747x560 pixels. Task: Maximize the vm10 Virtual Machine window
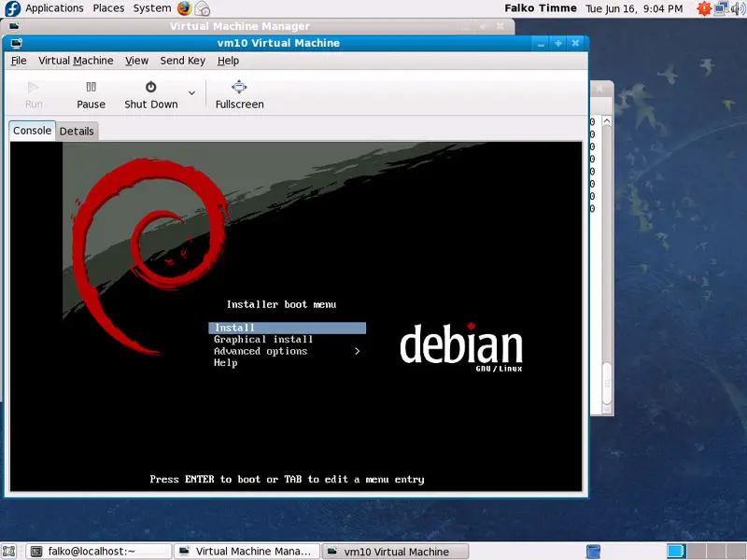[557, 44]
